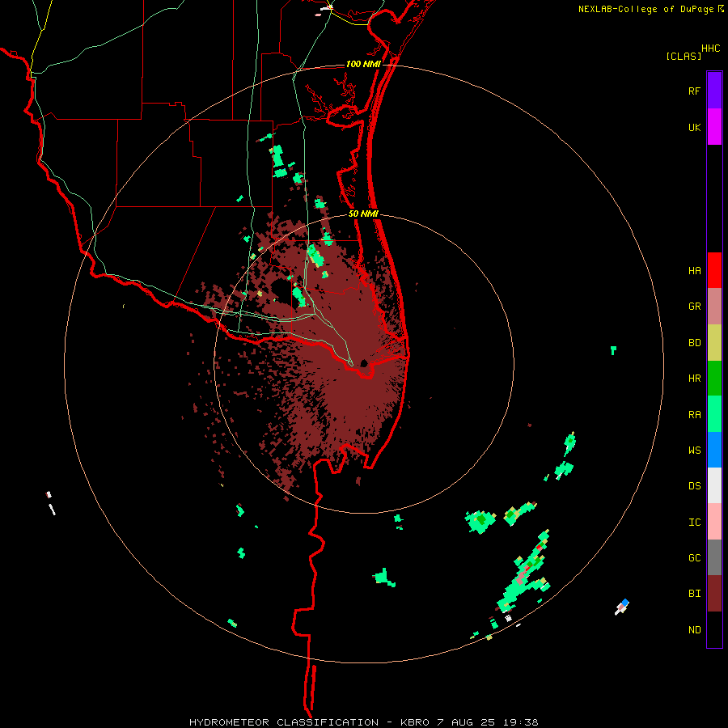Viewport: 728px width, 728px height.
Task: Click the light pink IC legend swatch
Action: click(x=714, y=522)
